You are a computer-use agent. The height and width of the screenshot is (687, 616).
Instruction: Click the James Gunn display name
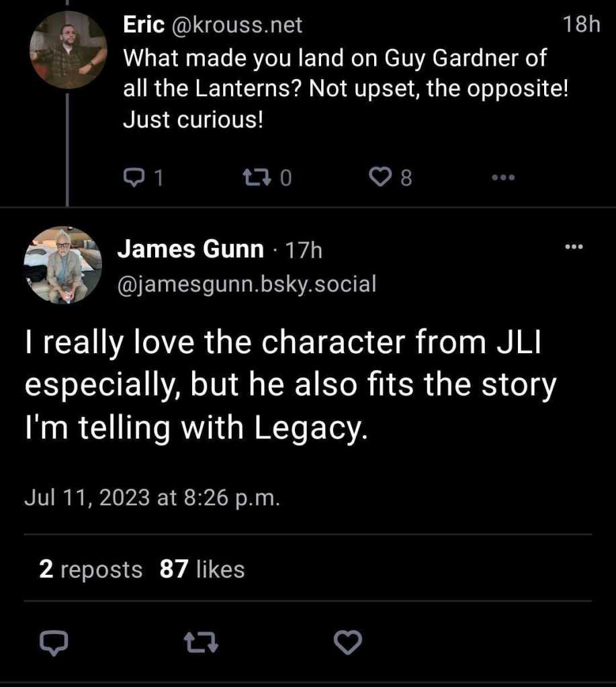tap(191, 250)
